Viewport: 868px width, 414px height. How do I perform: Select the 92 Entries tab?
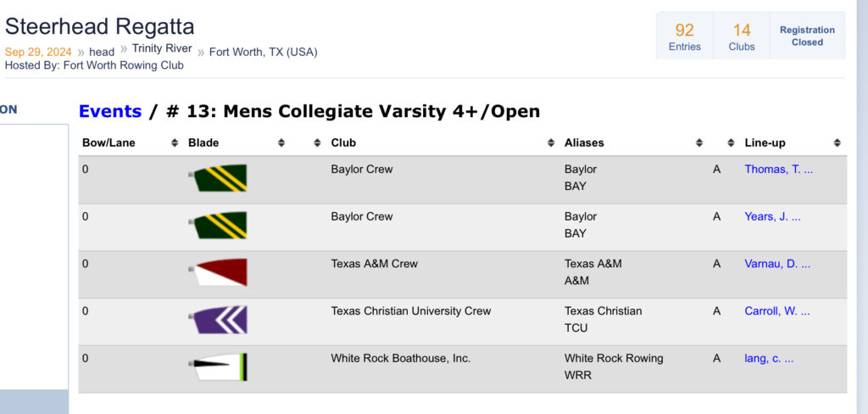tap(684, 36)
